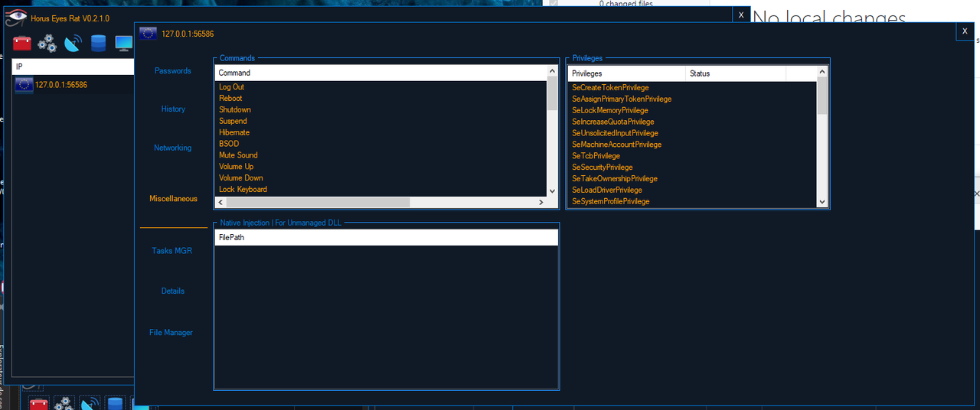The width and height of the screenshot is (980, 410).
Task: Switch to the History tab
Action: [173, 109]
